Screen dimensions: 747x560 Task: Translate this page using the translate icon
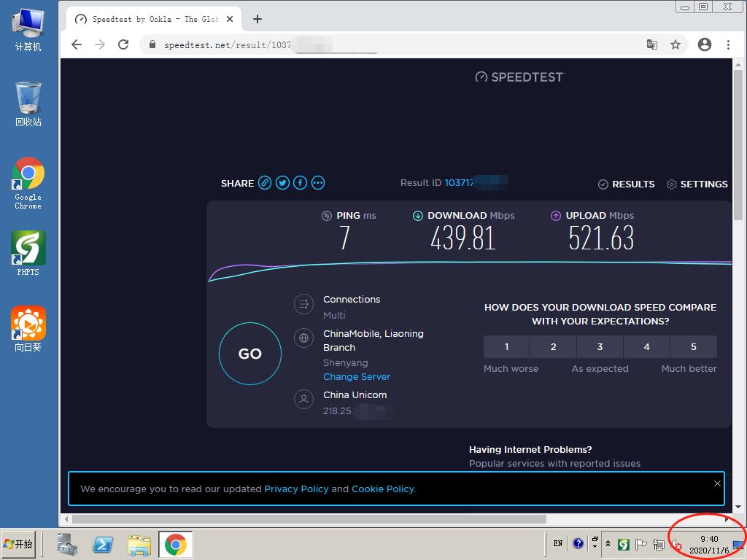tap(651, 44)
